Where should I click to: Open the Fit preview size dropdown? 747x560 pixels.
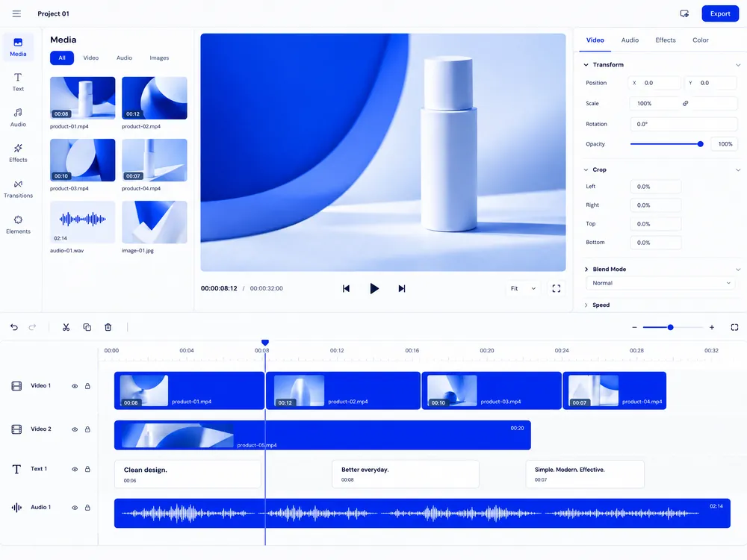pyautogui.click(x=523, y=288)
